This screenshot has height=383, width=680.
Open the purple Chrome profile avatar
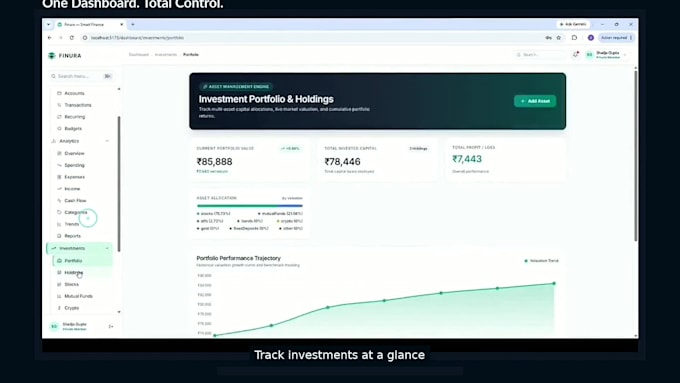click(x=590, y=38)
